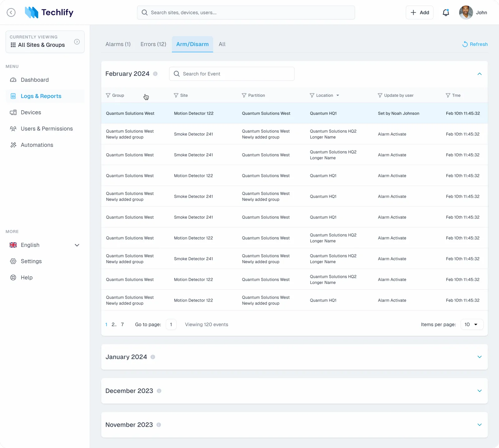499x448 pixels.
Task: Expand the November 2023 section
Action: pos(480,425)
